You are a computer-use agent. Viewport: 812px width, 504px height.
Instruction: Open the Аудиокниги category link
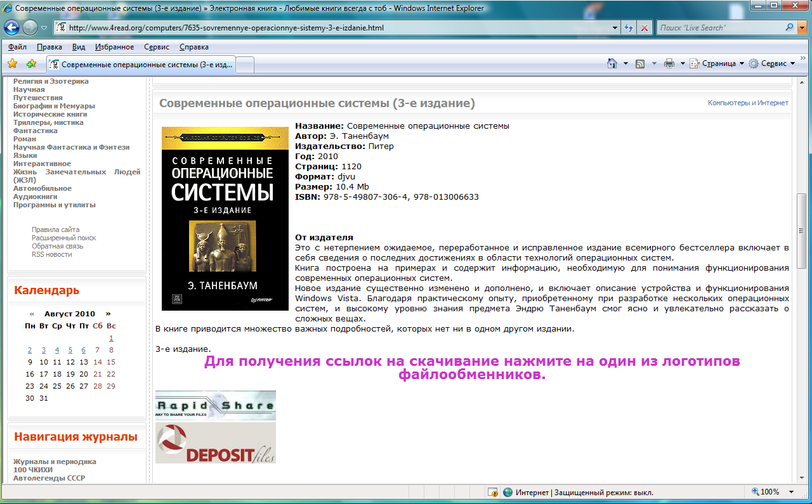[x=36, y=197]
